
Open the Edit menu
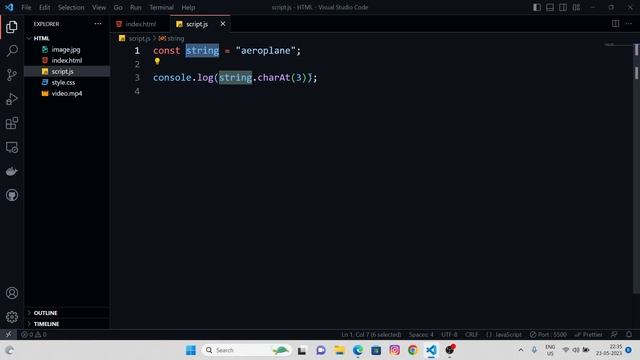(x=44, y=7)
